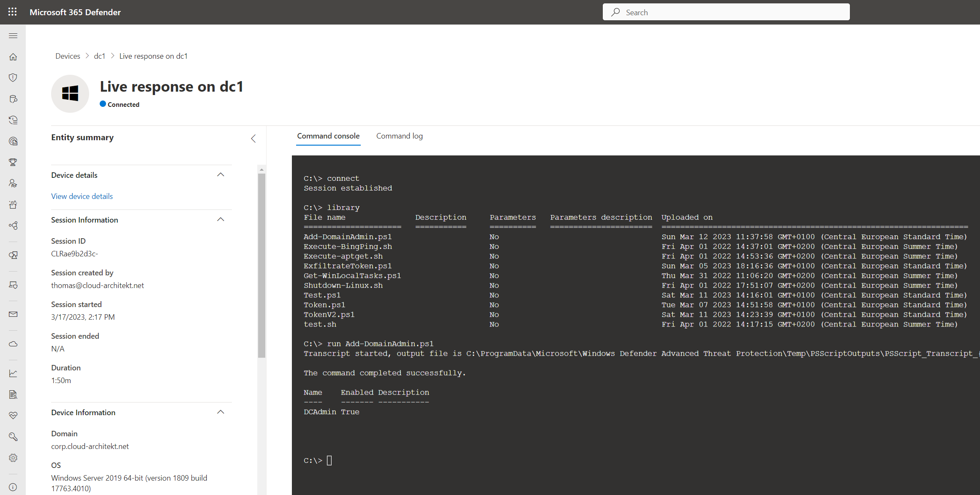Open Trials gift-sparkle icon

[13, 204]
